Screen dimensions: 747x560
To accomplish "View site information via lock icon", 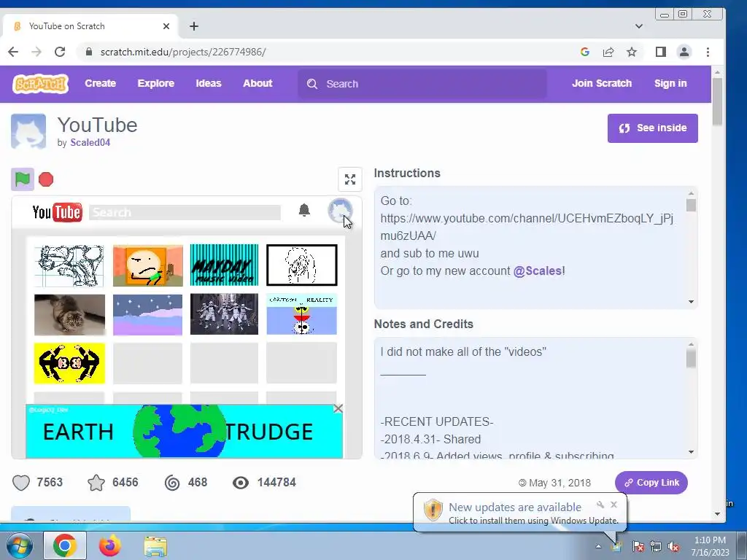I will click(x=88, y=52).
